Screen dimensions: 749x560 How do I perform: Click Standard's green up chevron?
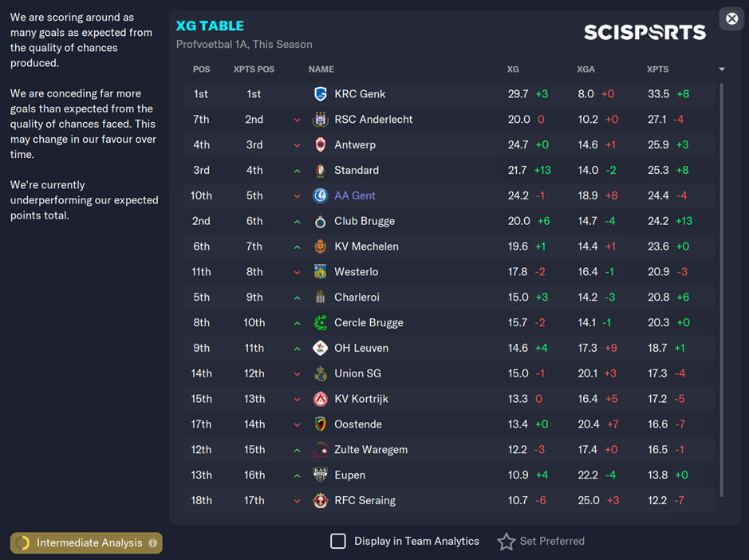(x=297, y=171)
